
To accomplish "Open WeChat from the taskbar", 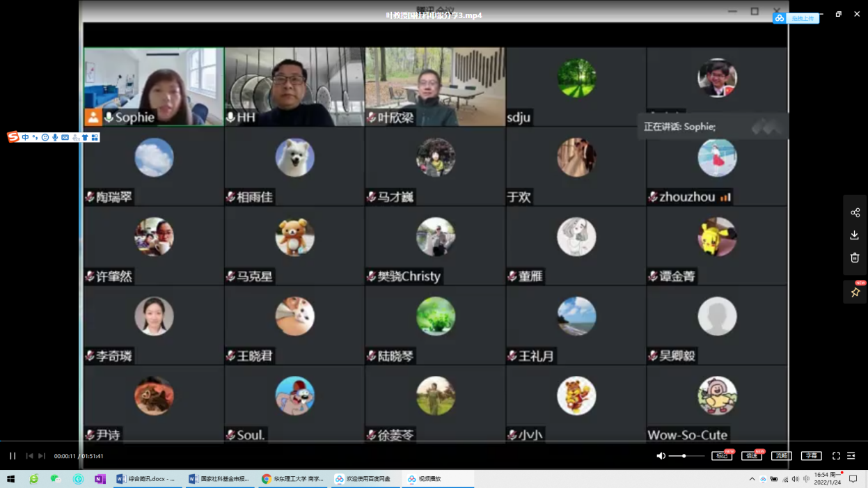I will pyautogui.click(x=56, y=479).
